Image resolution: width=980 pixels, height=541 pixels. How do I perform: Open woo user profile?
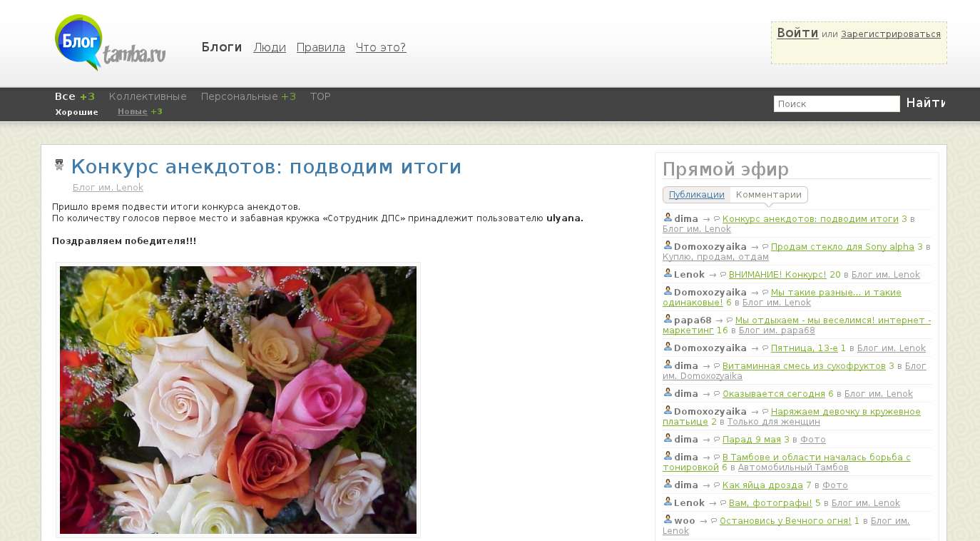tap(685, 521)
